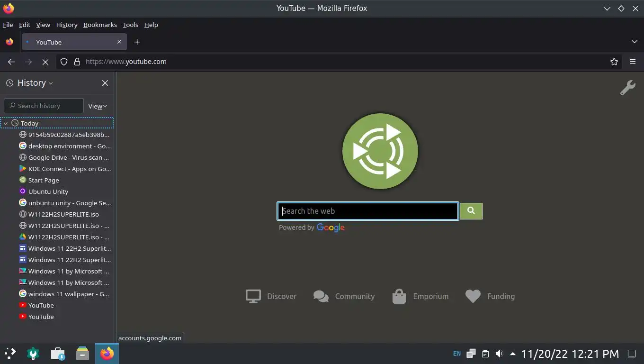Select the Firefox taskbar entry
The width and height of the screenshot is (644, 364).
[107, 354]
